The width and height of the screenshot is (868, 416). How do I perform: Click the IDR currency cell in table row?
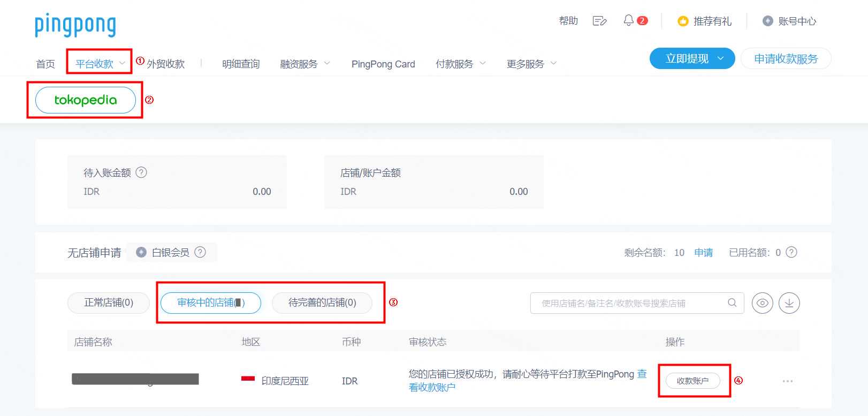[x=350, y=381]
